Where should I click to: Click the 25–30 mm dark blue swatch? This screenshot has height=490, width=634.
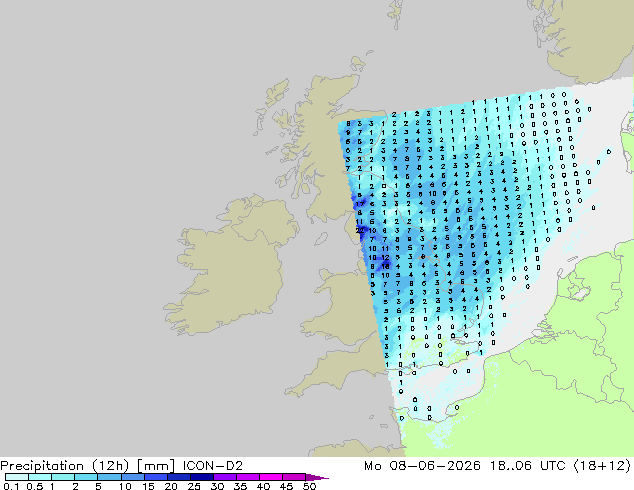tap(201, 477)
